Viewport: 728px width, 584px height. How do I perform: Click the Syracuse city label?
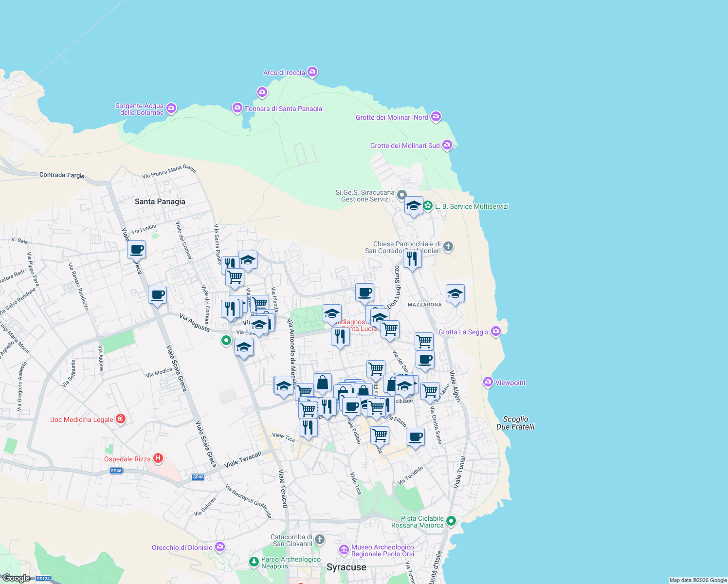point(346,567)
